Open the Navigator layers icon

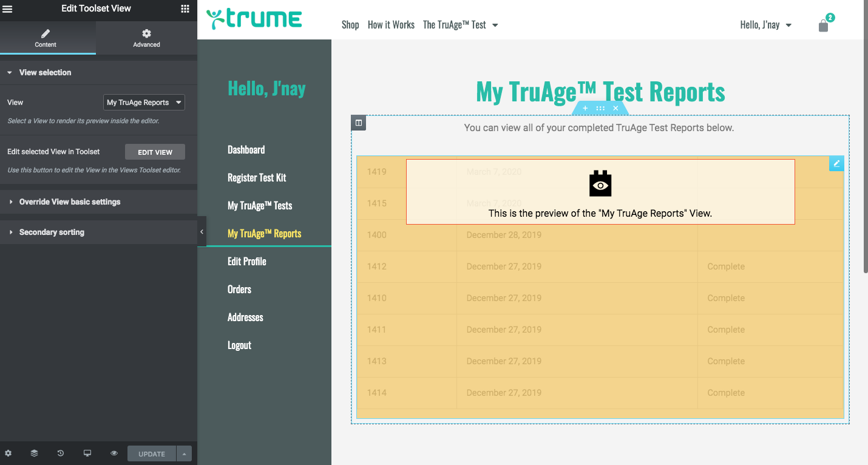point(34,453)
